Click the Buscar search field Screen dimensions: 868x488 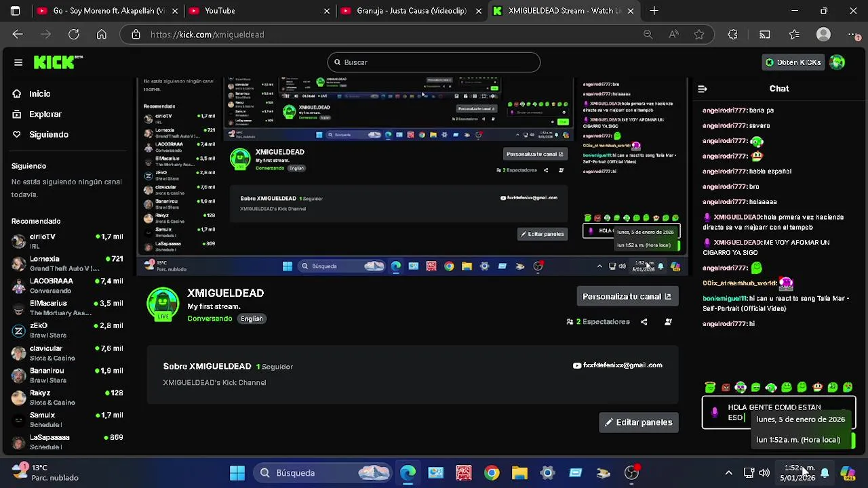pyautogui.click(x=434, y=62)
